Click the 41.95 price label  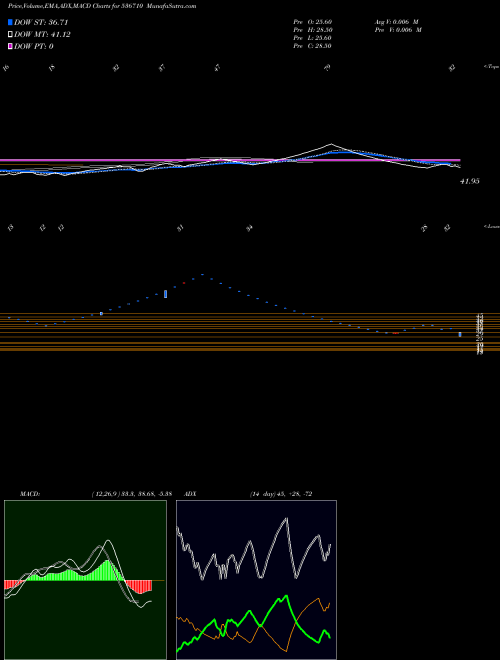[470, 181]
